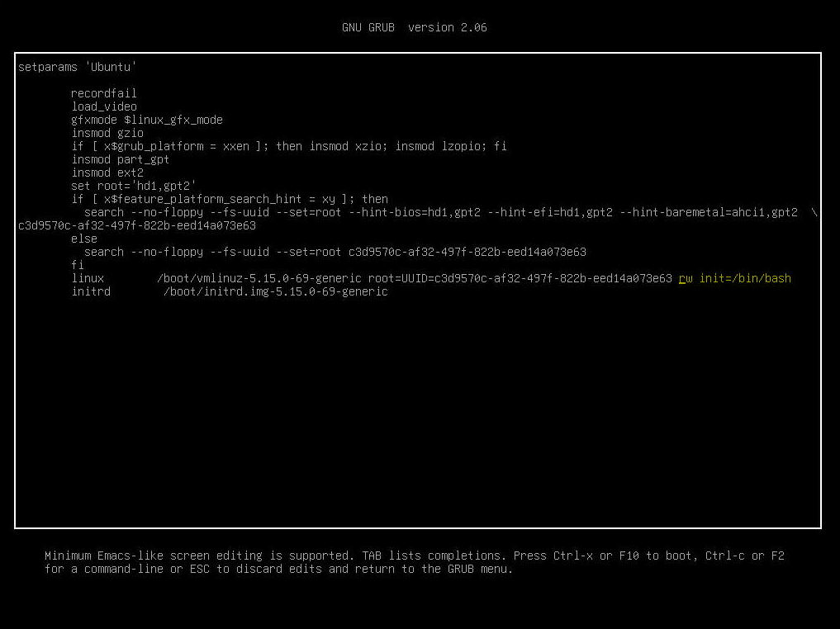
Task: Click the --hint-bios=hd1,gpt2 option
Action: [414, 212]
